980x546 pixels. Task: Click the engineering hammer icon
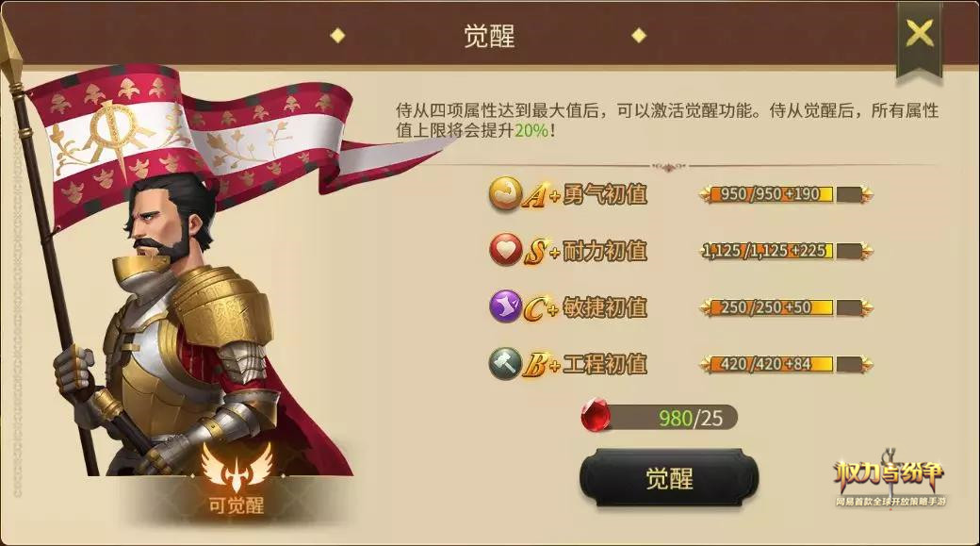pos(505,363)
